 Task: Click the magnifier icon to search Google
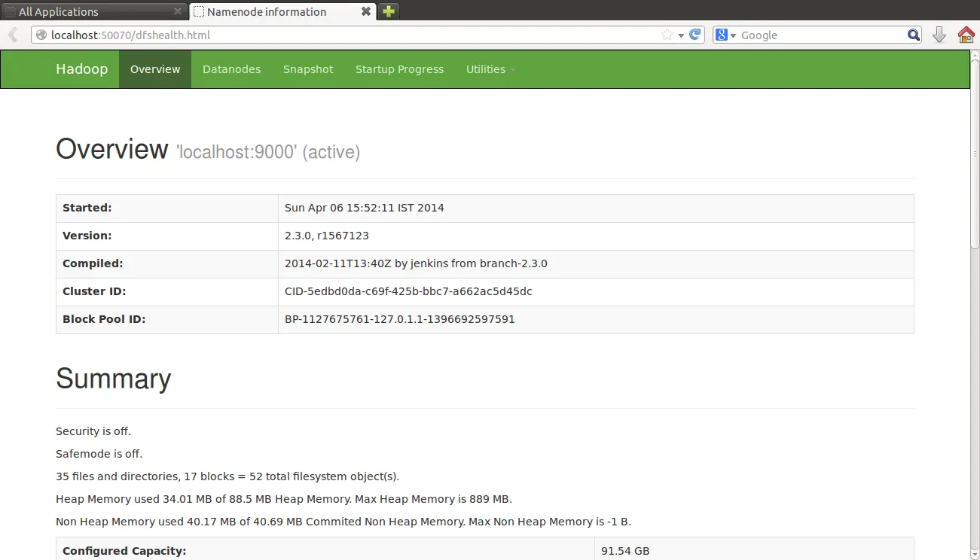(912, 35)
